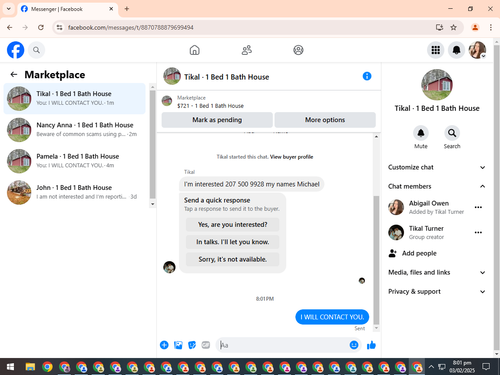Choose a sticker icon in composer
The width and height of the screenshot is (500, 375).
click(192, 345)
